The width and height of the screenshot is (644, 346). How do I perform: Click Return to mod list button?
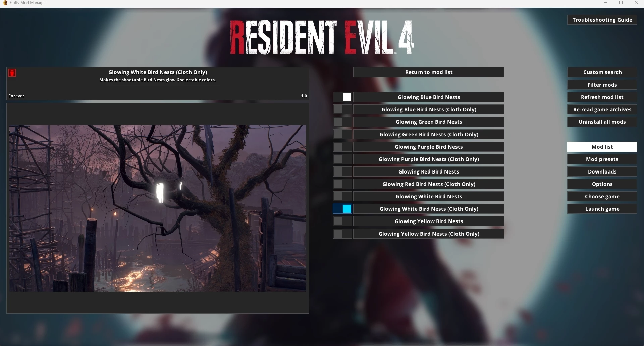429,72
